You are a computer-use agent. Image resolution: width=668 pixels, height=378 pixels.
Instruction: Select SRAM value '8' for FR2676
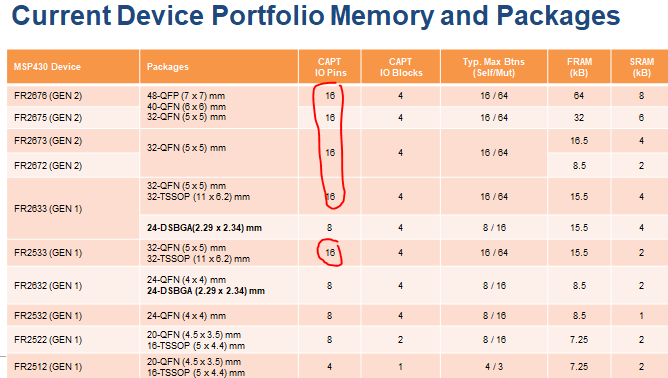pos(641,96)
